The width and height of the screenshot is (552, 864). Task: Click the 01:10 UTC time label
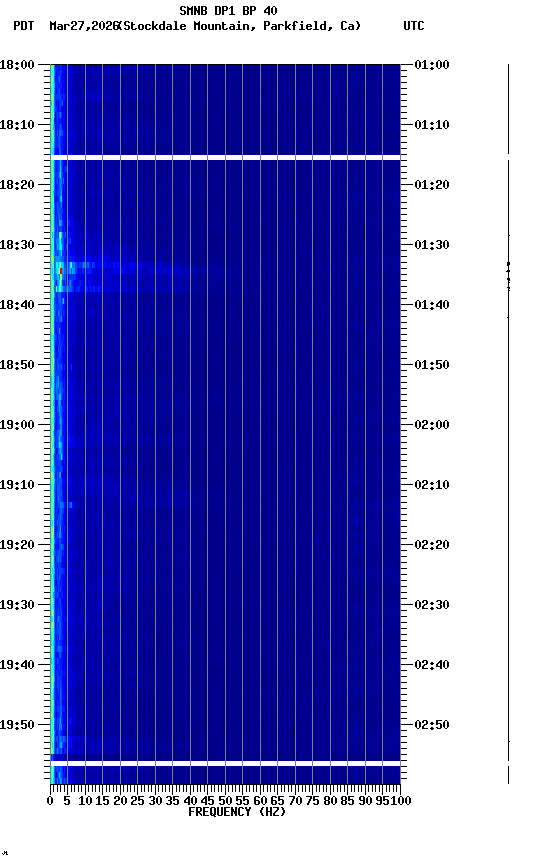(x=432, y=125)
